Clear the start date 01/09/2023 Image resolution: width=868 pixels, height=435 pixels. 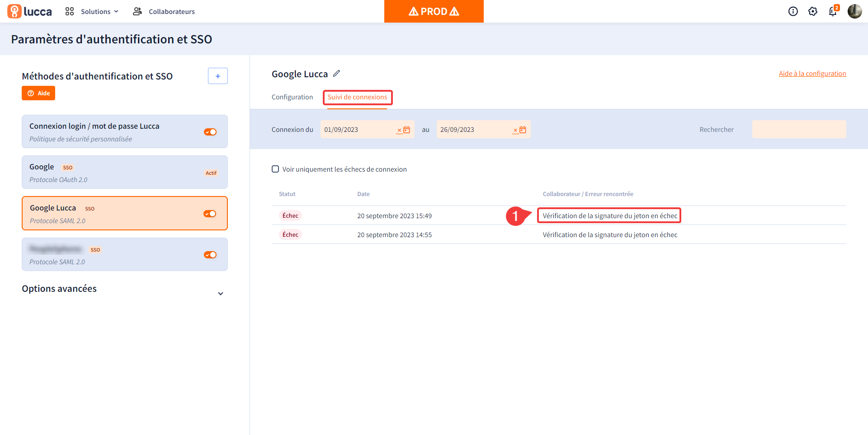[399, 130]
